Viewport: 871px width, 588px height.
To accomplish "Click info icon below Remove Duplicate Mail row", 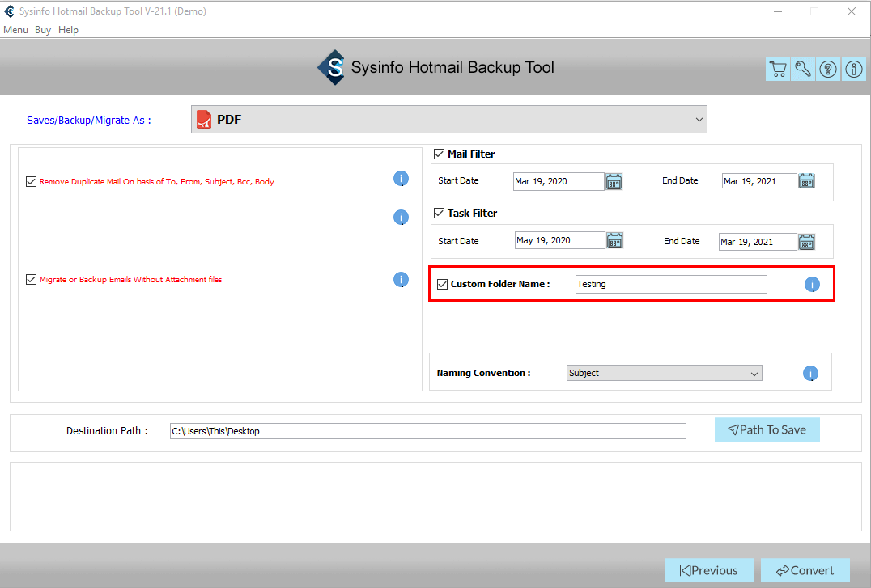I will [401, 217].
